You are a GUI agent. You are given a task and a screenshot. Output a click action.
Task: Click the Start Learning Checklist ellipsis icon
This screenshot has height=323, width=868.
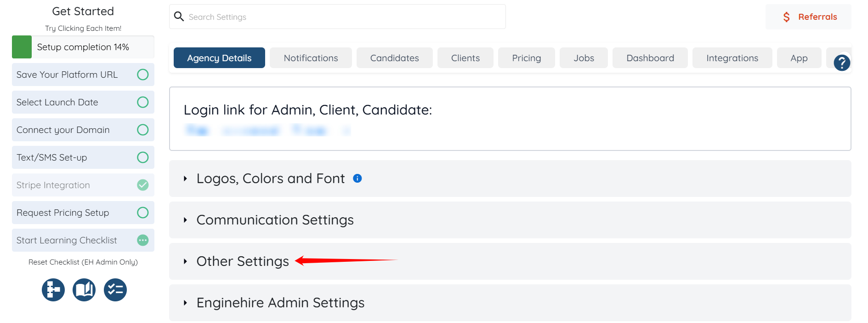[143, 240]
